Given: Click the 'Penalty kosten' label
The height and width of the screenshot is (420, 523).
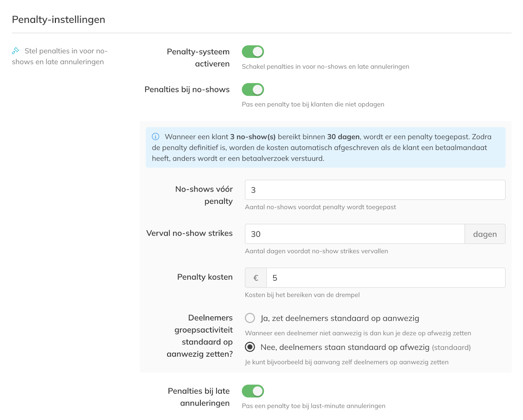Looking at the screenshot, I should (205, 277).
